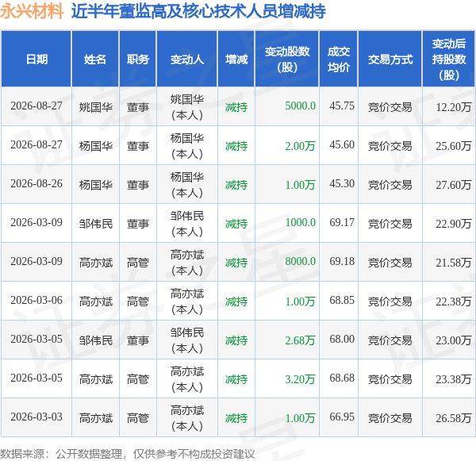
Task: Click the 变动后持股数(股) column header
Action: (x=449, y=59)
